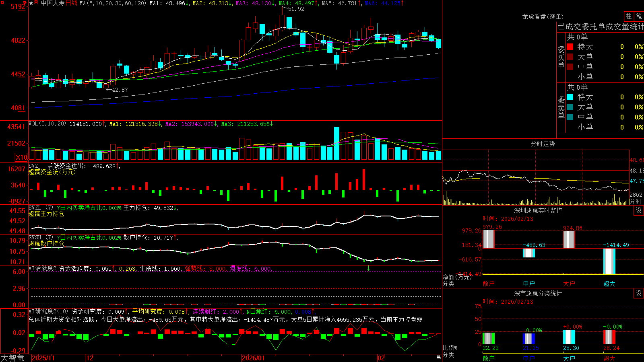Click the 委买单 中单 dark red swatch
Image resolution: width=644 pixels, height=362 pixels.
pyautogui.click(x=570, y=67)
